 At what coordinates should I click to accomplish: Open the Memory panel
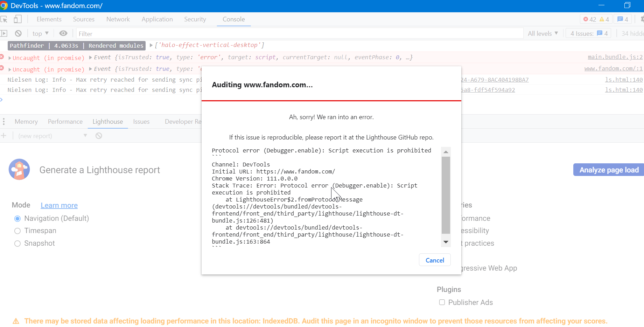pos(26,121)
